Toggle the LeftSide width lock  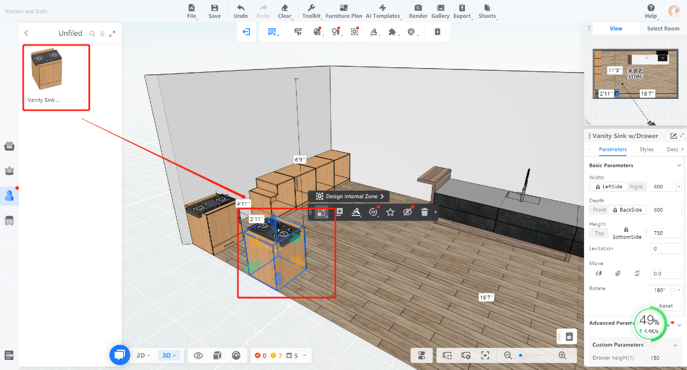[609, 187]
